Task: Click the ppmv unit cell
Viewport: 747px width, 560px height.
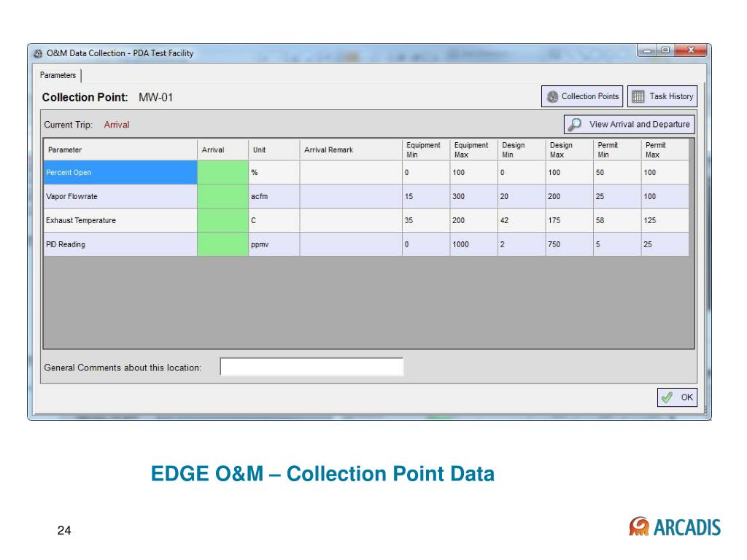Action: pyautogui.click(x=274, y=244)
